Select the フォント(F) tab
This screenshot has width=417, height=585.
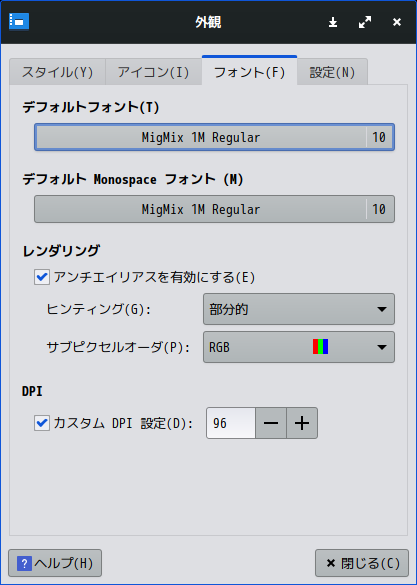click(x=250, y=71)
